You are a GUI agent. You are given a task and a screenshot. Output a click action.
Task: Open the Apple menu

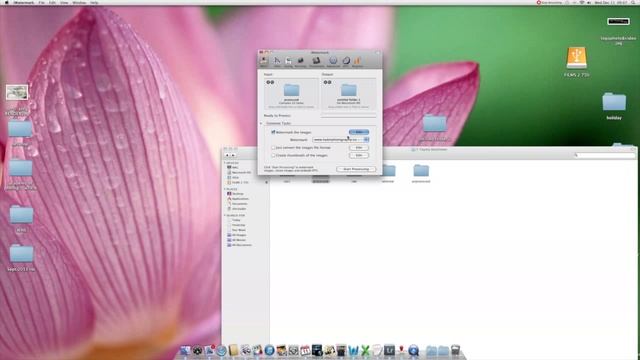(7, 2)
